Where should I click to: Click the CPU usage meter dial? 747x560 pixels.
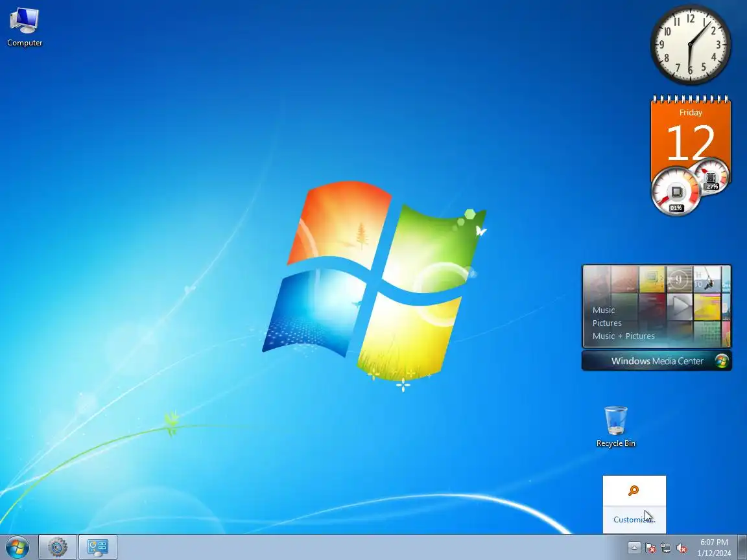tap(676, 191)
